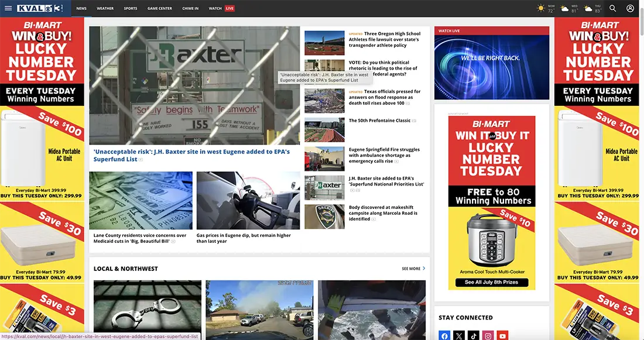The width and height of the screenshot is (644, 340).
Task: Open the user account profile icon
Action: tap(630, 8)
